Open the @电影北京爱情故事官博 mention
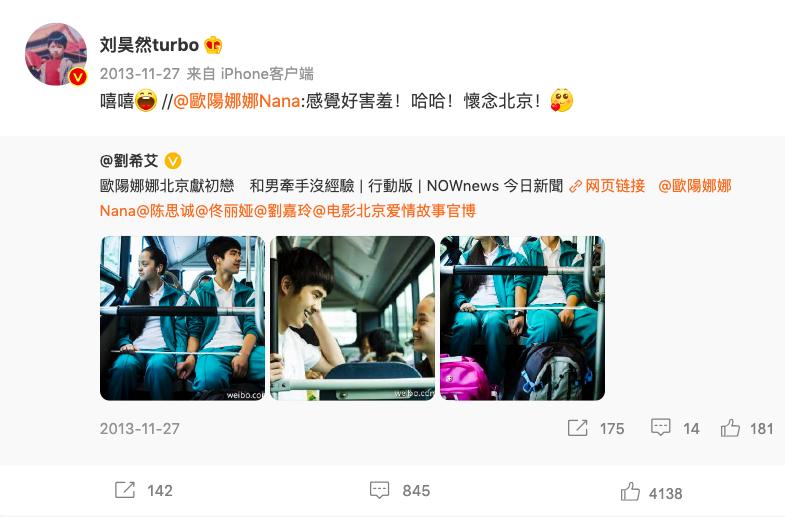 tap(394, 211)
